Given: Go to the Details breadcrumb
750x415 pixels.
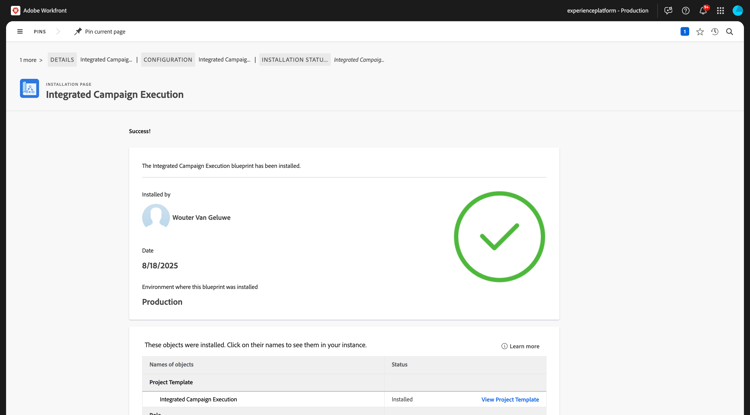Looking at the screenshot, I should [62, 60].
